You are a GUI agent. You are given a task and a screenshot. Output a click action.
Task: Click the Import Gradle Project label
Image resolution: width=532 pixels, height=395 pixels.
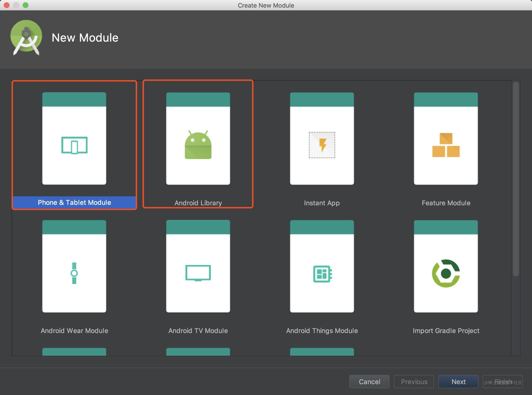[446, 330]
